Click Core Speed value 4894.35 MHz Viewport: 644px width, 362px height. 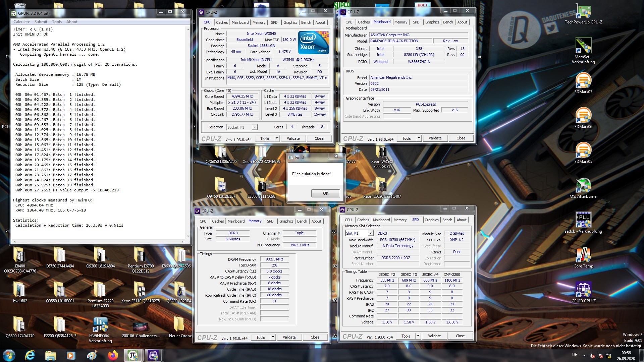pyautogui.click(x=242, y=97)
